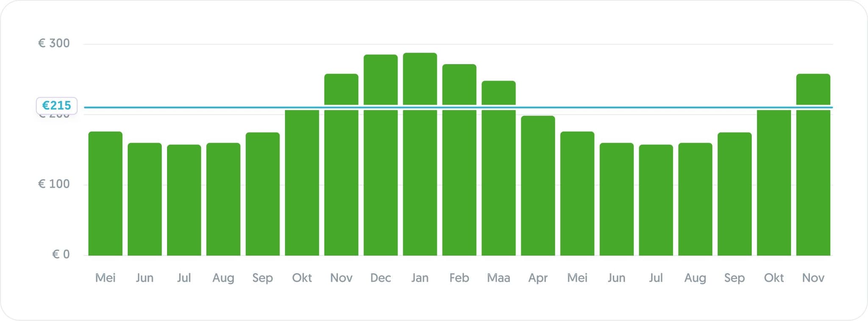Select the first Okt bar, left of Dec
This screenshot has width=868, height=321.
tap(302, 182)
